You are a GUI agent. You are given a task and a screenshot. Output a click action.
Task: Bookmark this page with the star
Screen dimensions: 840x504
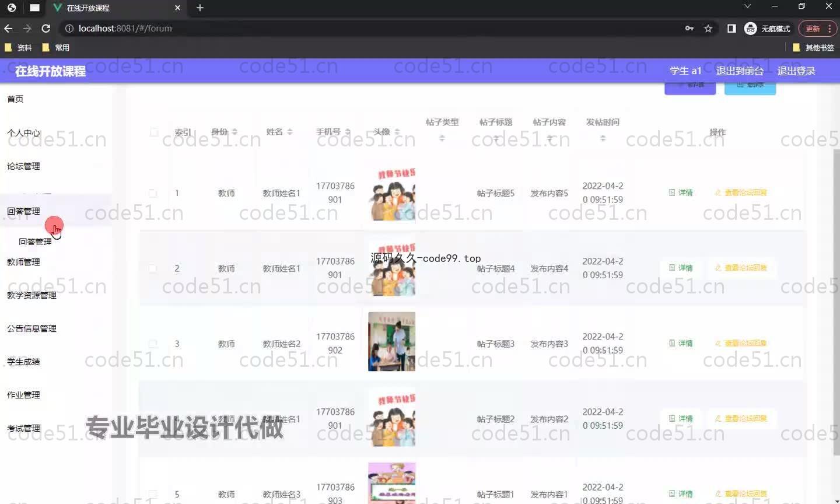click(708, 28)
